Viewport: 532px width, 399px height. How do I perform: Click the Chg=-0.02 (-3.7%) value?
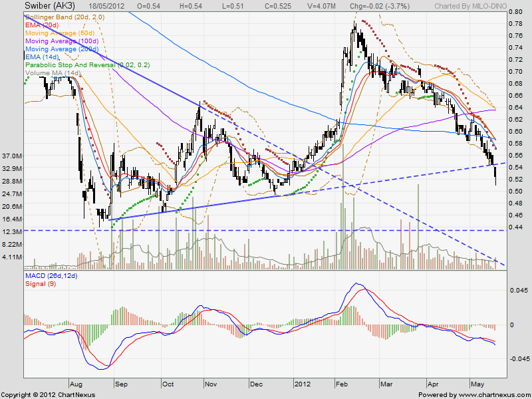point(380,6)
